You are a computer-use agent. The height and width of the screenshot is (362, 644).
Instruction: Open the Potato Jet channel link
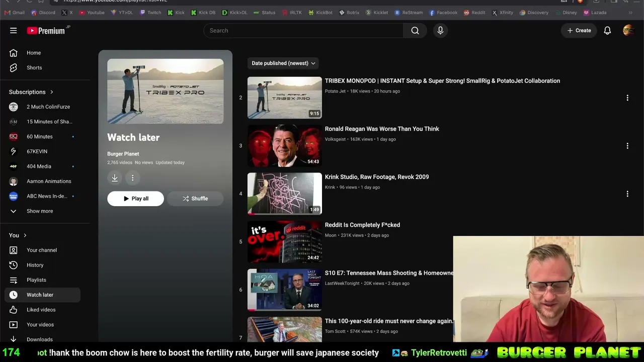pyautogui.click(x=335, y=92)
